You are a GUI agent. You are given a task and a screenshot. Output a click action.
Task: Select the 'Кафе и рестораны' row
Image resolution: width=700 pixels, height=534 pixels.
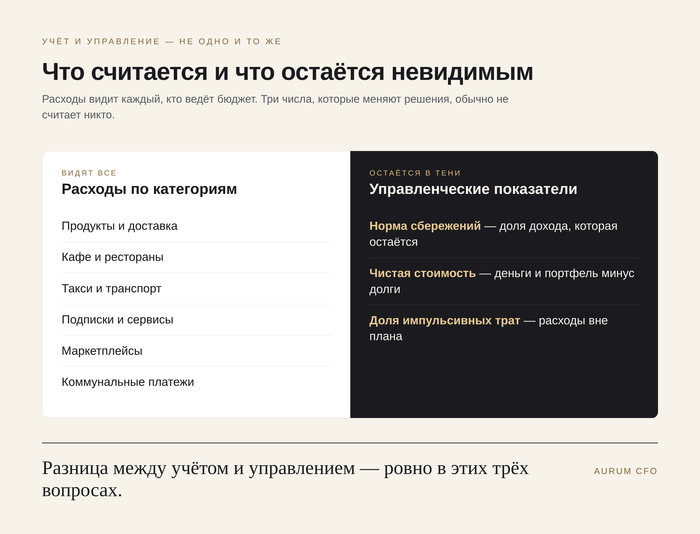coord(196,257)
